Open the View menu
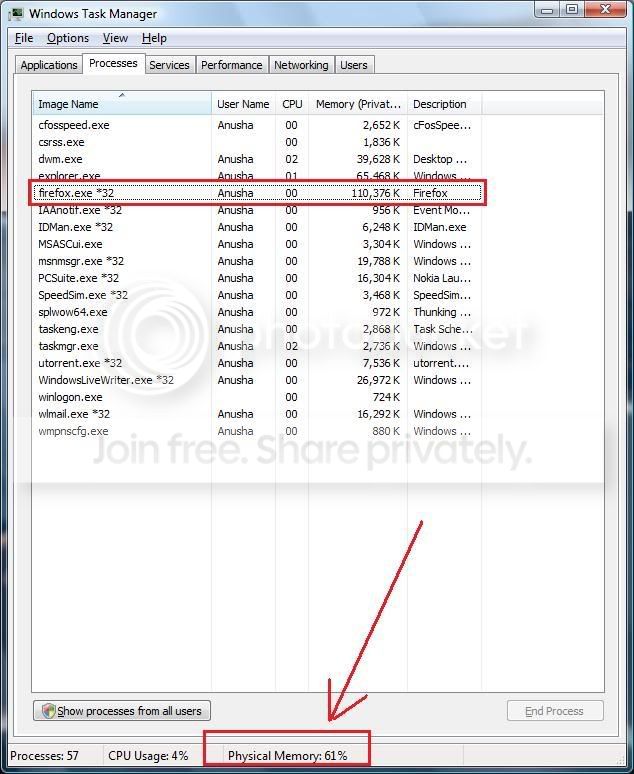The image size is (634, 774). 115,38
